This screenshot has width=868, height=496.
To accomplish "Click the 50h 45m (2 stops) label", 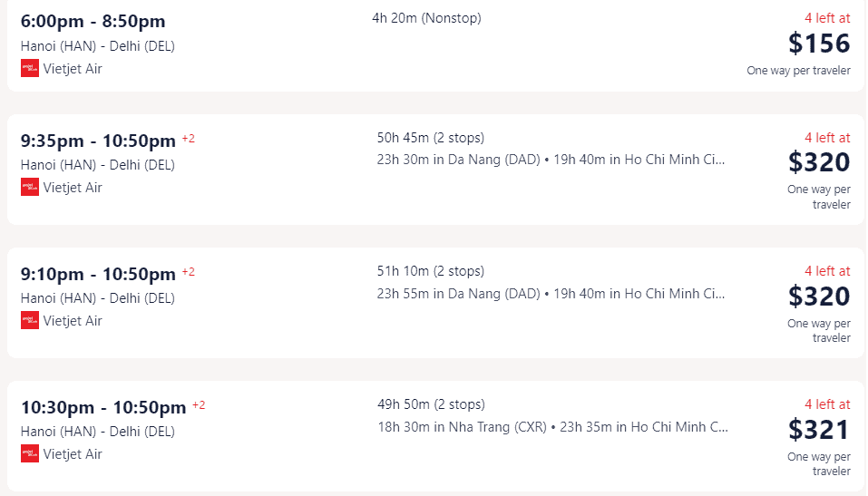I will tap(431, 138).
